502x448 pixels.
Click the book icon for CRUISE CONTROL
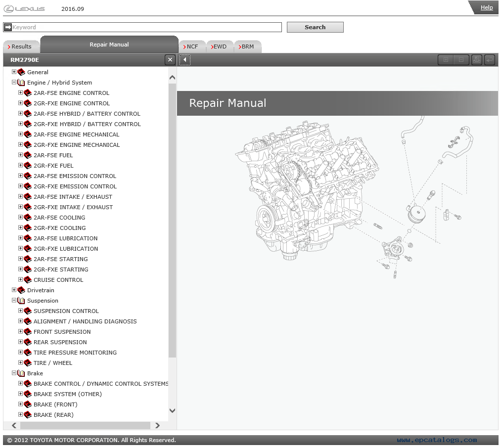click(28, 280)
